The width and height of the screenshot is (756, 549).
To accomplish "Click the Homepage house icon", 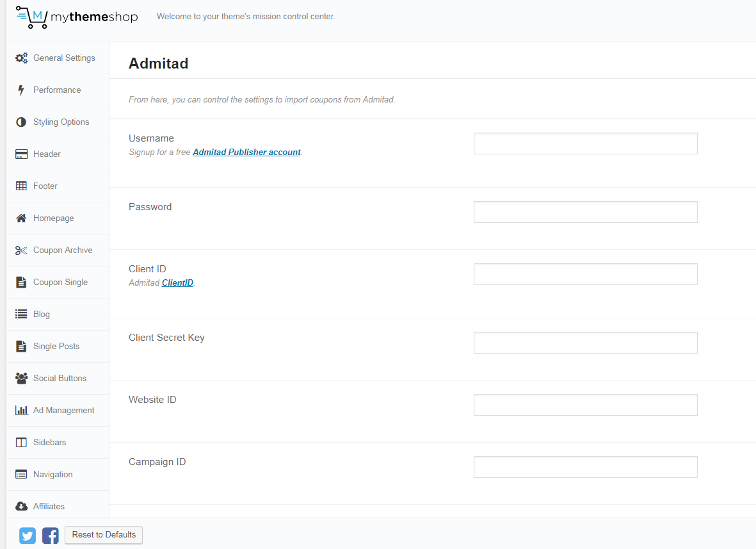I will pyautogui.click(x=21, y=218).
